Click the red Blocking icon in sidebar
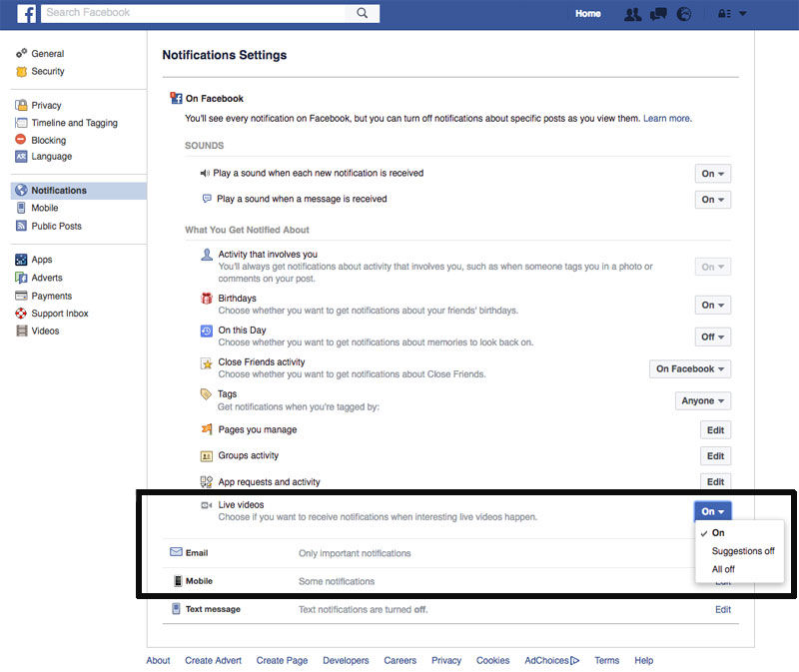 (x=20, y=139)
